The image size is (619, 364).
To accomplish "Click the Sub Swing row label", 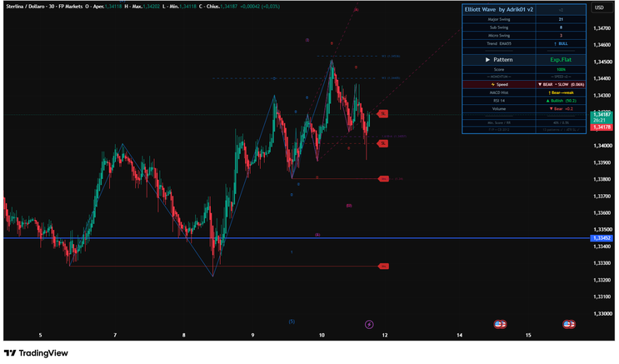I will click(x=499, y=27).
